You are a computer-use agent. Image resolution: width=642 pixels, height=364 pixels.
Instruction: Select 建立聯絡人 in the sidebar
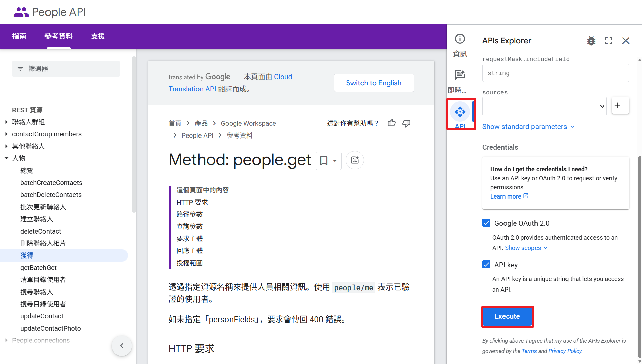(x=37, y=219)
